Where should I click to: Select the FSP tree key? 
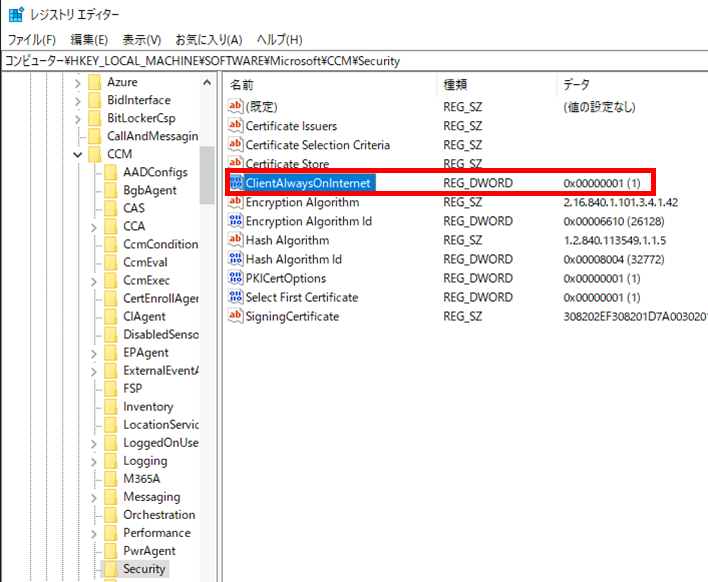pyautogui.click(x=133, y=389)
